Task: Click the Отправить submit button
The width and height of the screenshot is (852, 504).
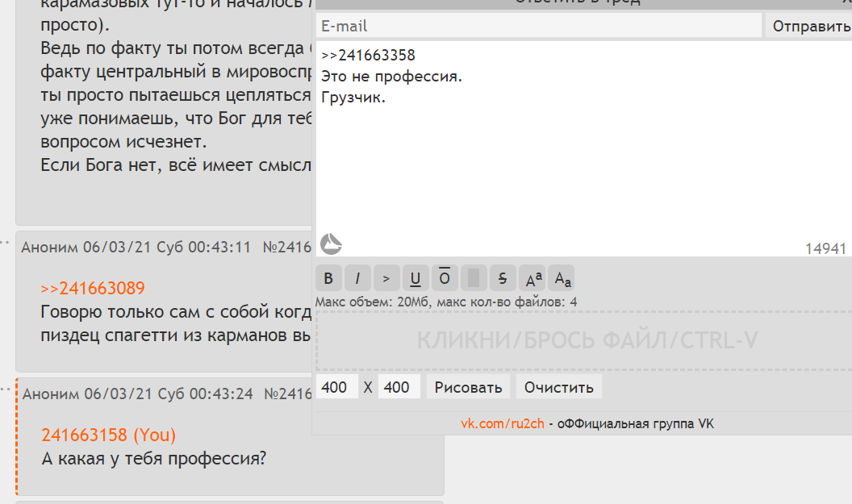Action: click(x=809, y=26)
